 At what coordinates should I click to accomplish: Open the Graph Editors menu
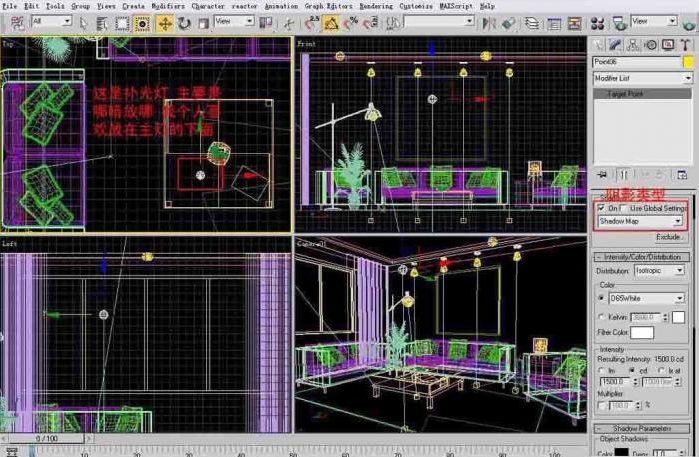[x=328, y=6]
